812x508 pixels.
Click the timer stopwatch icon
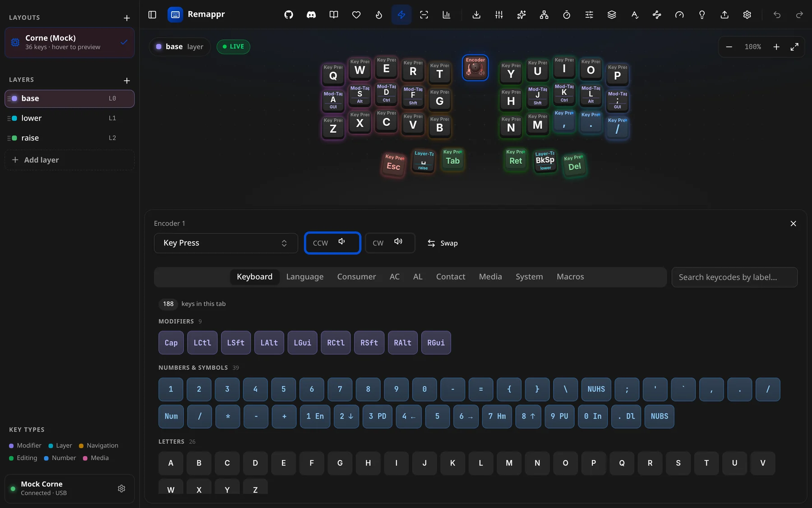(567, 15)
